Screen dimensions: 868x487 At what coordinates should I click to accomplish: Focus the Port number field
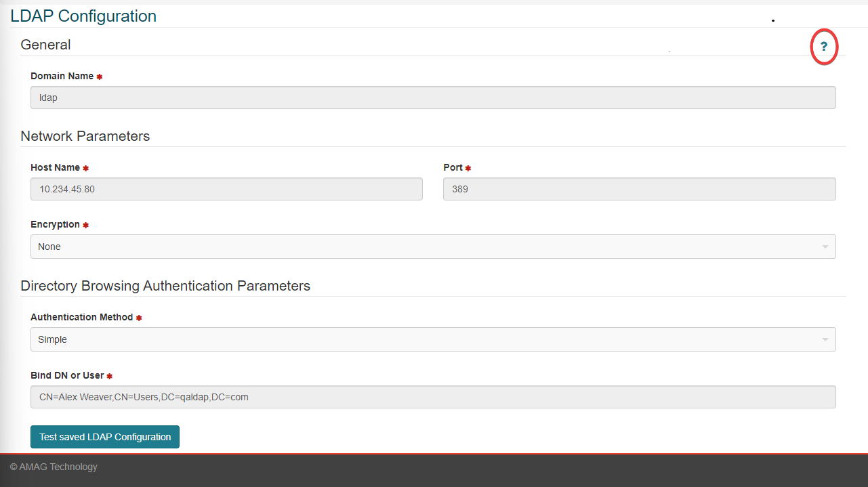(x=639, y=188)
